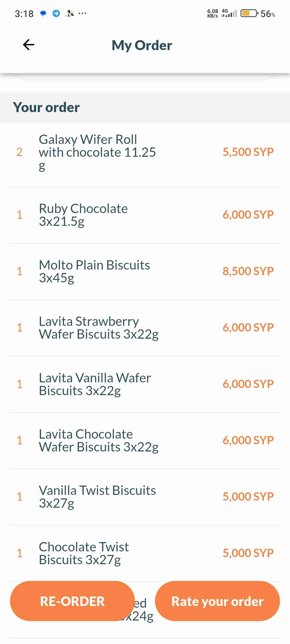Select the Galaxy Wifer Roll item
The width and height of the screenshot is (290, 644).
point(97,152)
